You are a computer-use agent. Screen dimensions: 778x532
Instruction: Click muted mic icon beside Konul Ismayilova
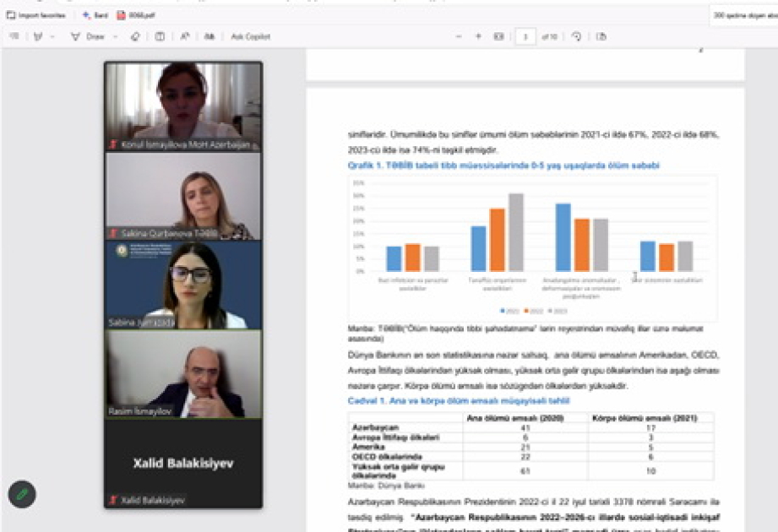coord(113,144)
